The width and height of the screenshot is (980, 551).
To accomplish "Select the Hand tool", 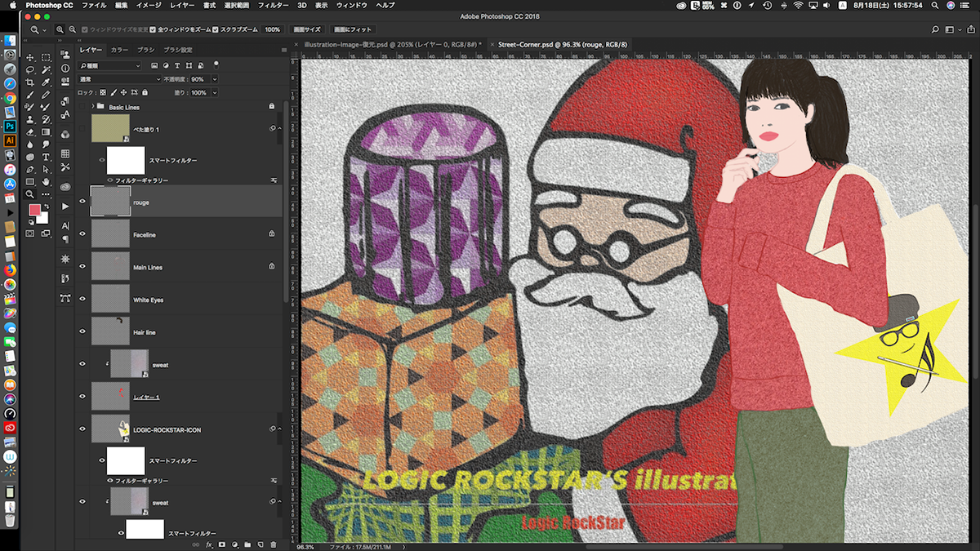I will [x=47, y=181].
